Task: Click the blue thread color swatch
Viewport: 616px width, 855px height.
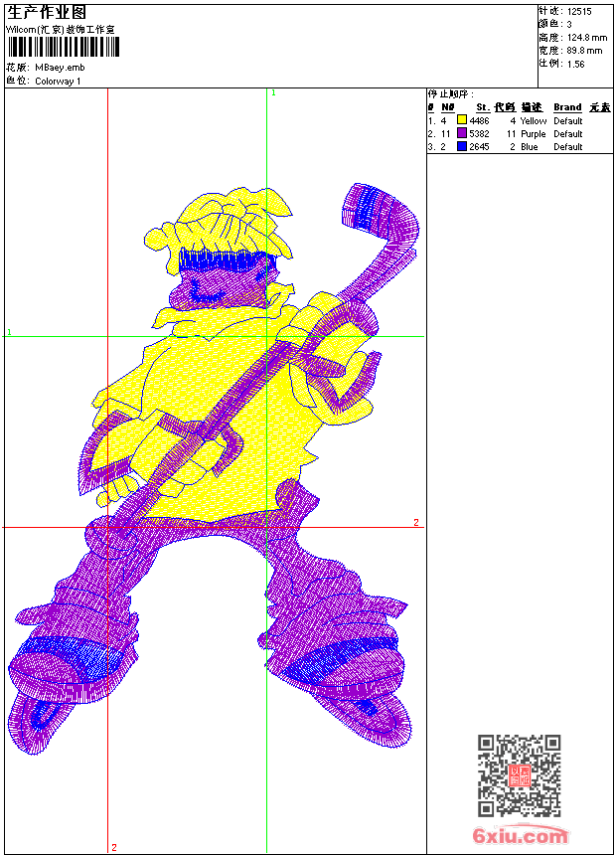Action: pos(462,146)
